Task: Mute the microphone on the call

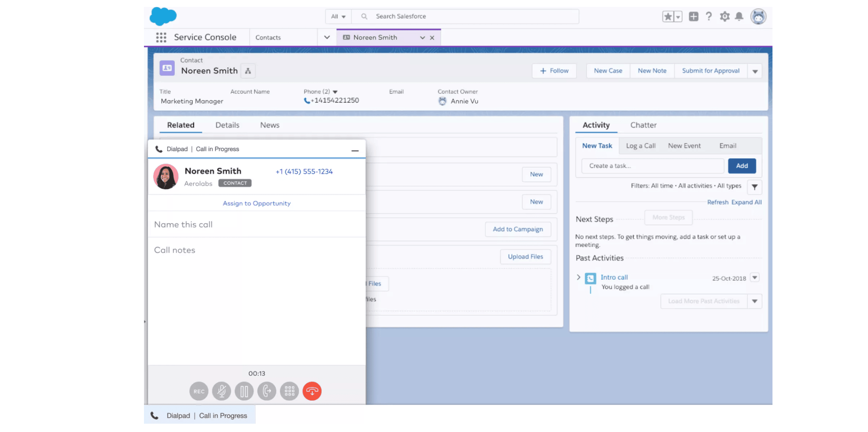Action: point(221,391)
